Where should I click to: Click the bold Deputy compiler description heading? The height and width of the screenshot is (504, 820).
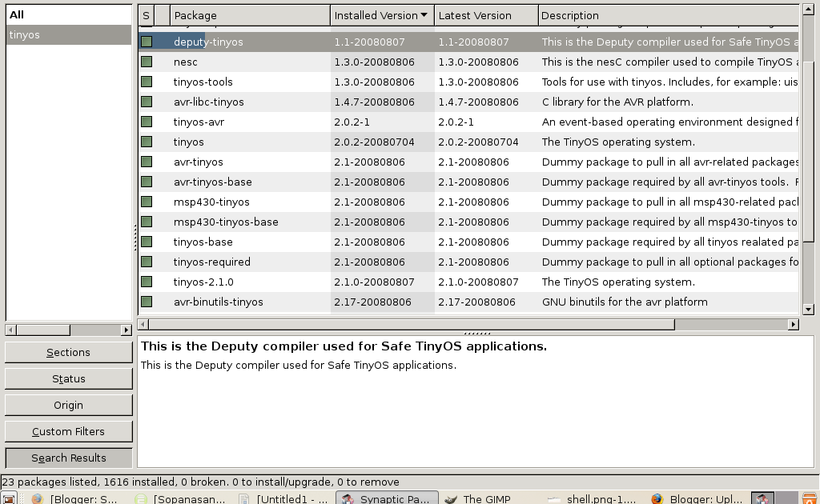[344, 346]
